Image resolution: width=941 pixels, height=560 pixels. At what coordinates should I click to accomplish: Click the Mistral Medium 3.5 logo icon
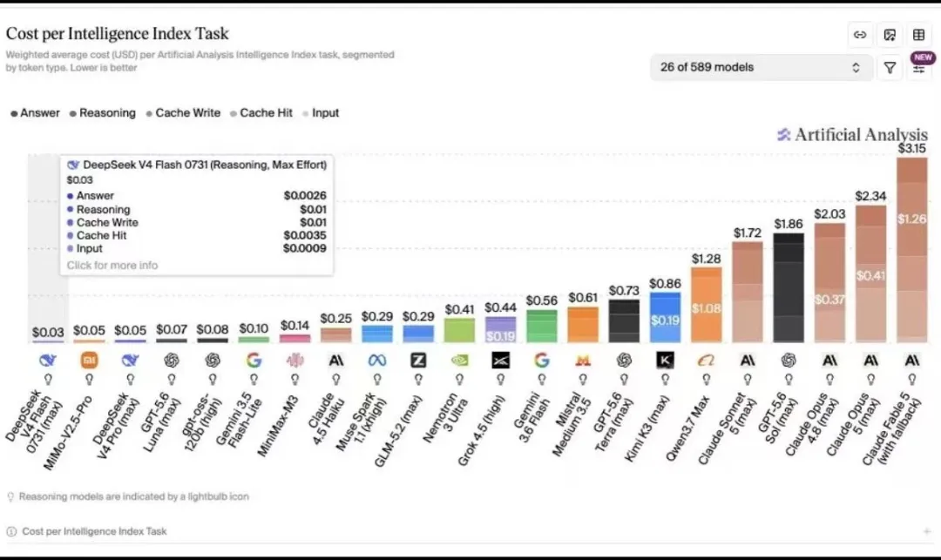pos(583,361)
